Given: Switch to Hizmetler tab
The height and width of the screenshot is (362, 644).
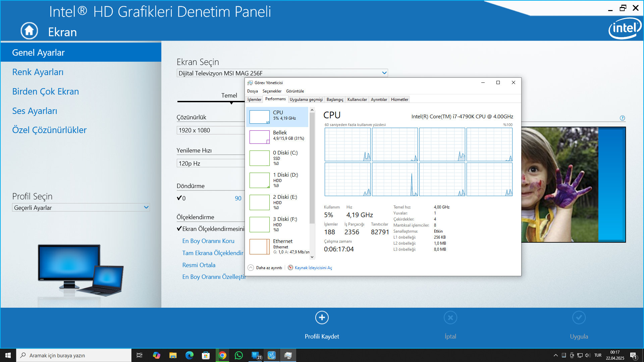Looking at the screenshot, I should click(x=399, y=100).
